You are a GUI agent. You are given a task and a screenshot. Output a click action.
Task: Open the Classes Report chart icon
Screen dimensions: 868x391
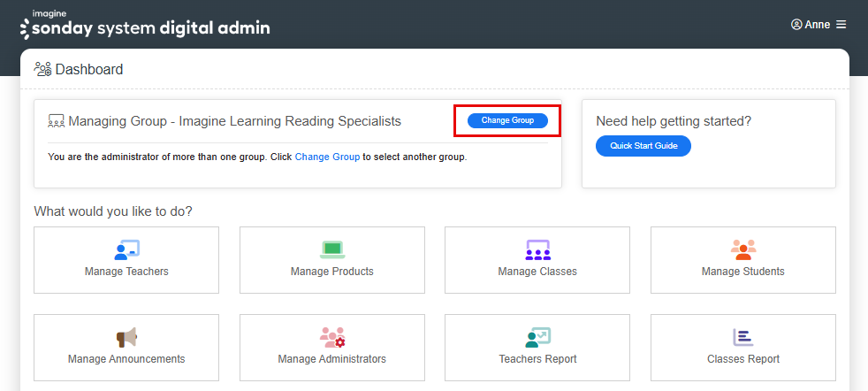point(743,337)
